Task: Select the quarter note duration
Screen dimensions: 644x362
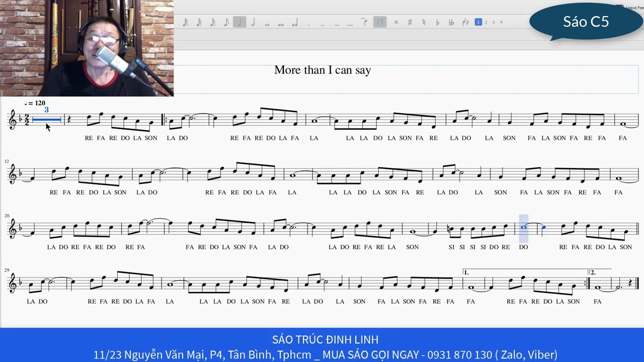Action: click(x=239, y=22)
